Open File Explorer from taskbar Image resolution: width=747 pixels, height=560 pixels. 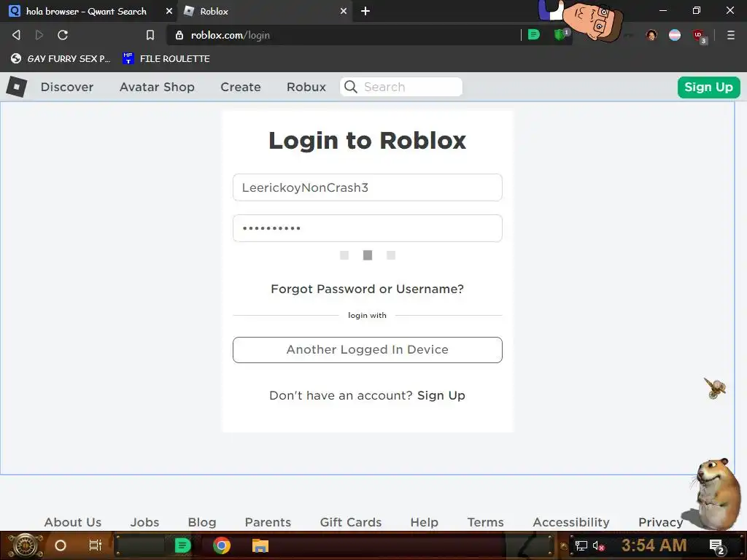260,545
